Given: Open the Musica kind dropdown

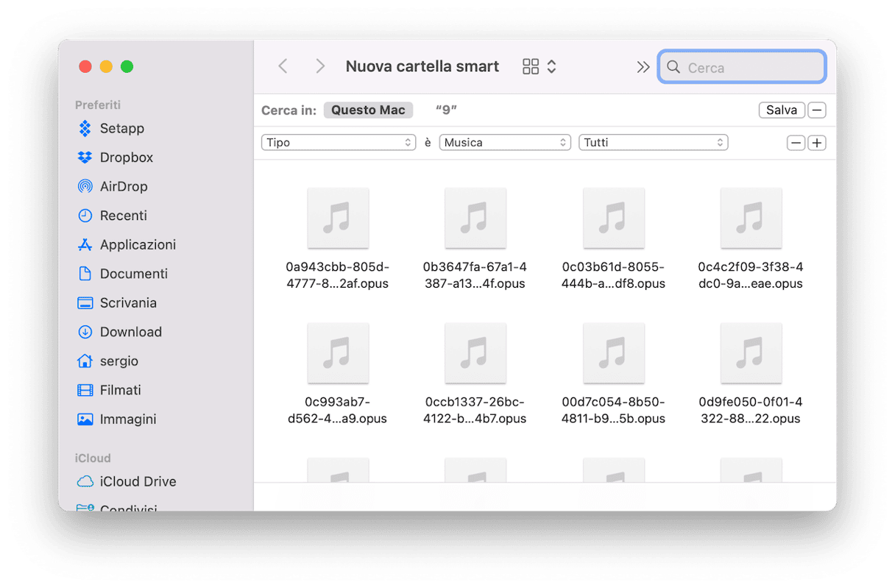Looking at the screenshot, I should pos(505,143).
